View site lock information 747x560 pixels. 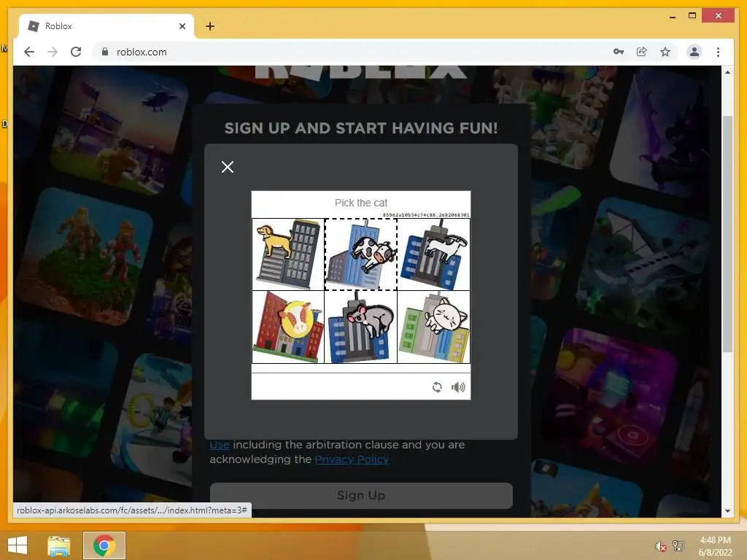pyautogui.click(x=105, y=52)
